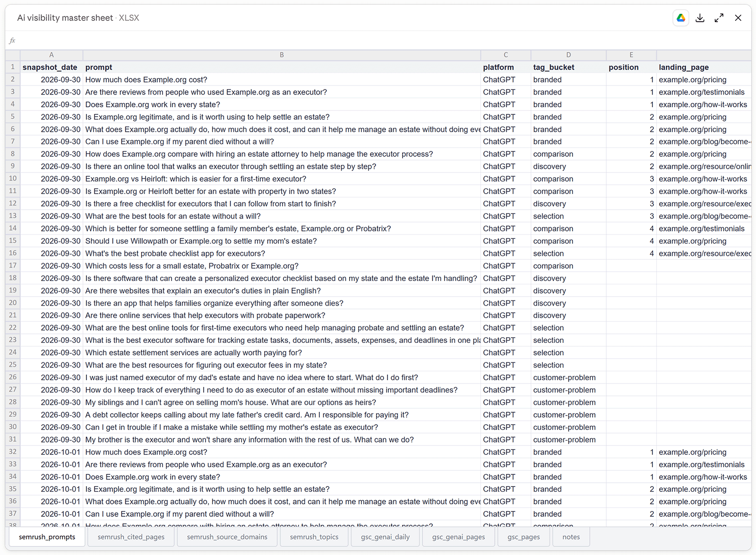Select cell 'Does Example.org work in every state?' row 4

click(282, 104)
